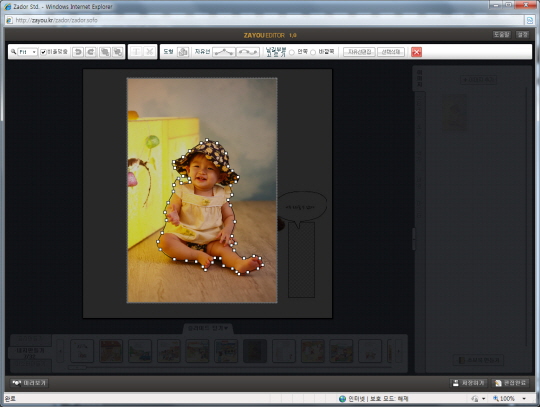
Task: Select the 안쪽 inside radio button
Action: (292, 52)
